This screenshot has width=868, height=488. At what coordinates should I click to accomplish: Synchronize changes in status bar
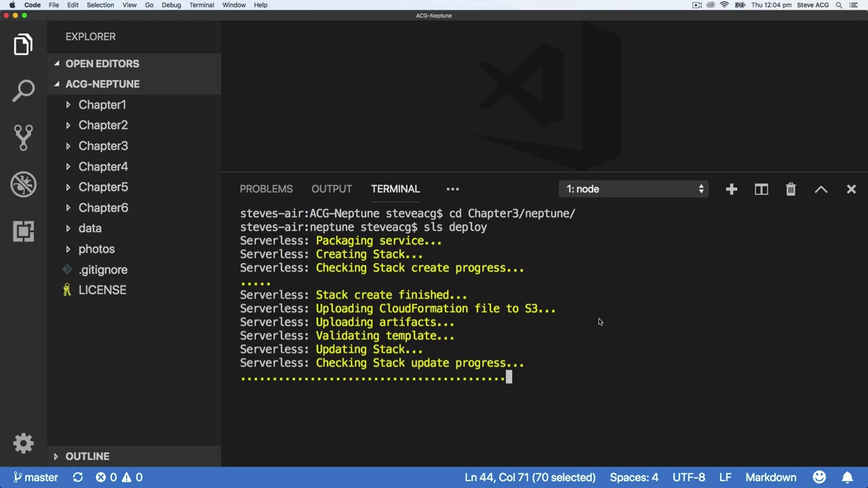pos(78,477)
